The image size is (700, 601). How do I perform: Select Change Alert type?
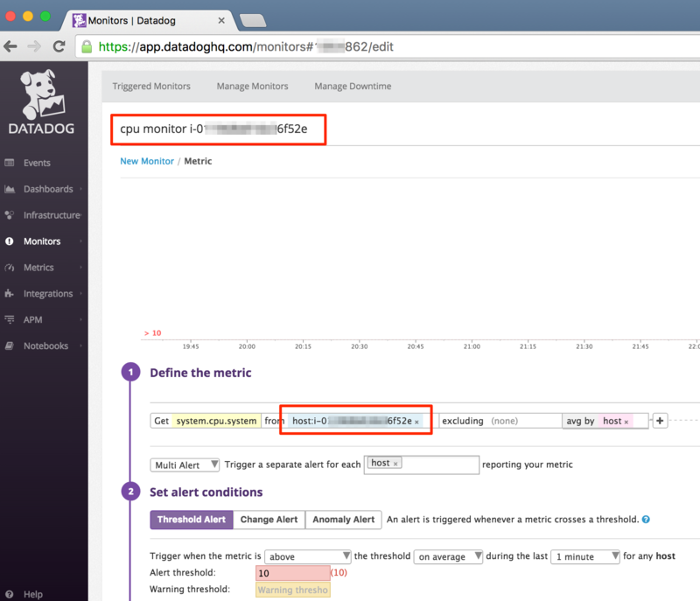(269, 520)
